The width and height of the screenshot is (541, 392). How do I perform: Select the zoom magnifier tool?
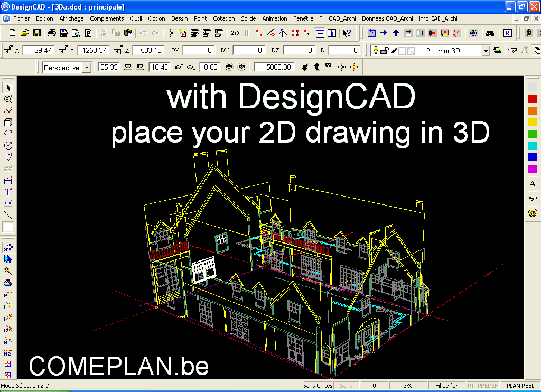click(8, 99)
